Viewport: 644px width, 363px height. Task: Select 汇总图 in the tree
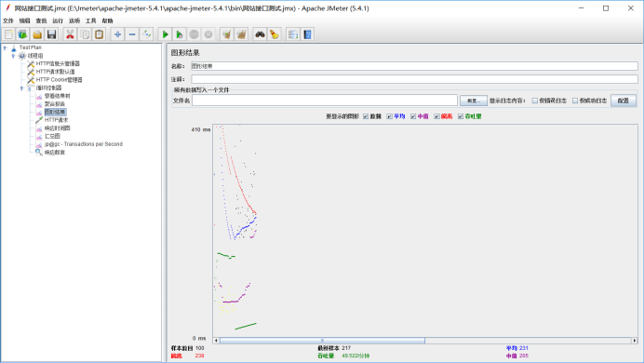pyautogui.click(x=52, y=136)
